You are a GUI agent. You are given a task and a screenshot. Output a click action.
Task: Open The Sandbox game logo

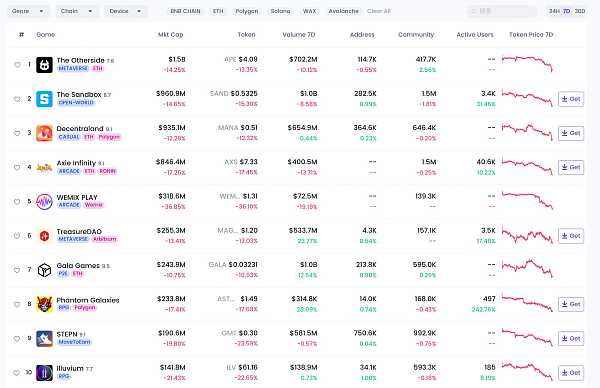pos(44,99)
